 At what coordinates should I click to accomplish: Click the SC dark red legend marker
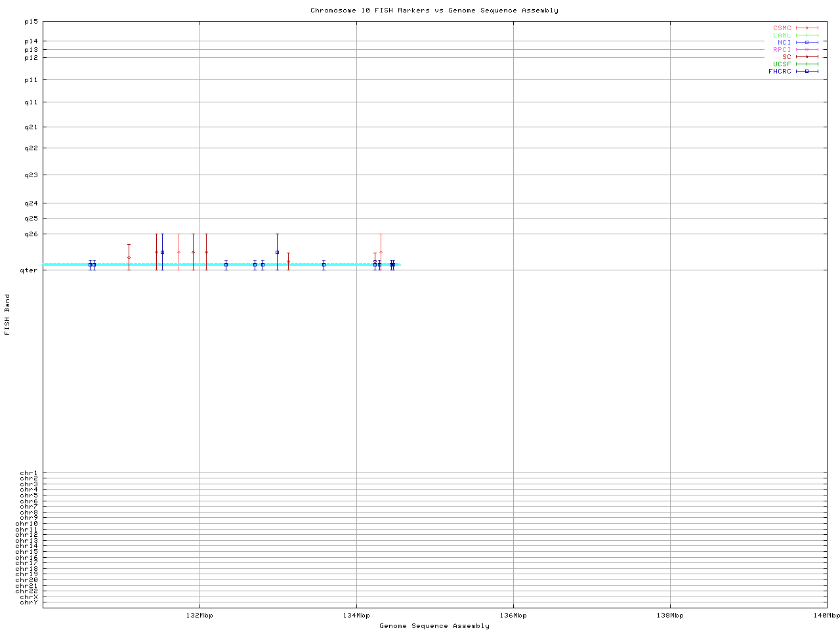pyautogui.click(x=807, y=57)
